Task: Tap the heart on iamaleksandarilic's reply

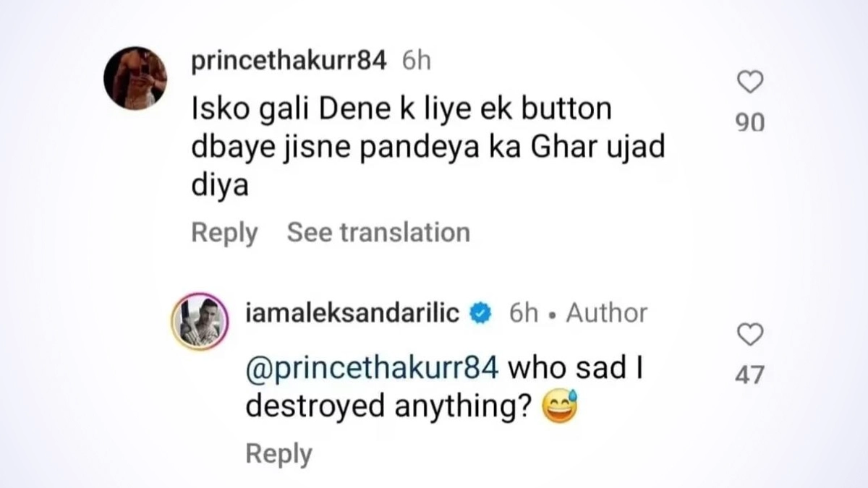Action: tap(751, 335)
